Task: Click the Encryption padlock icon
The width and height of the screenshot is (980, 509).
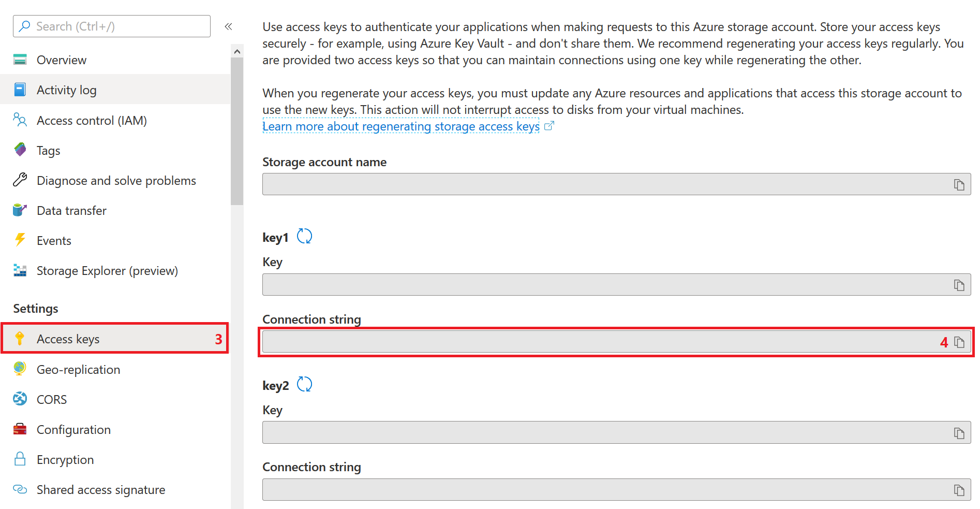Action: point(20,459)
